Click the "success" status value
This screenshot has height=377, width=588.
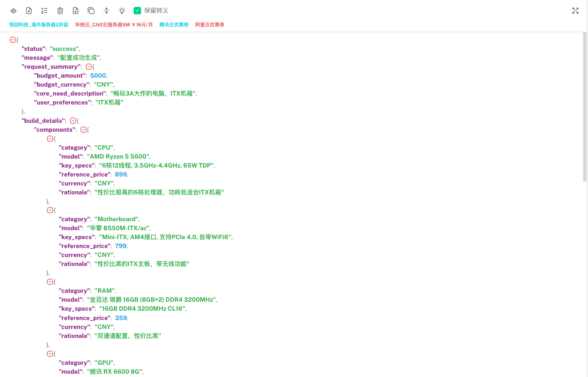tap(64, 49)
